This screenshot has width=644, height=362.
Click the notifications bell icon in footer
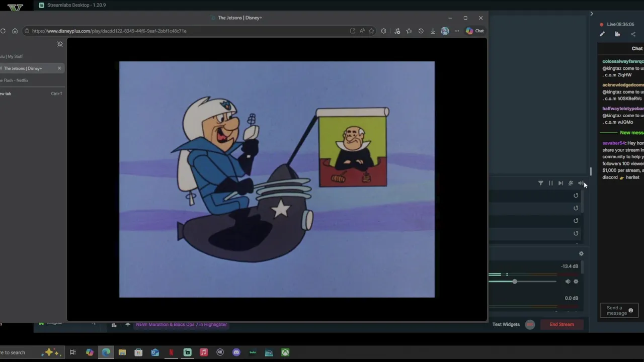[128, 325]
